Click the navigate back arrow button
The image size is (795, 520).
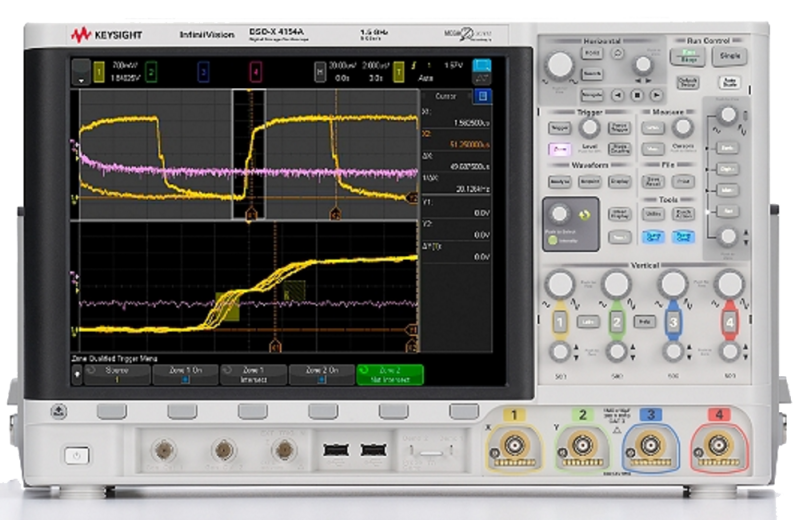(618, 95)
